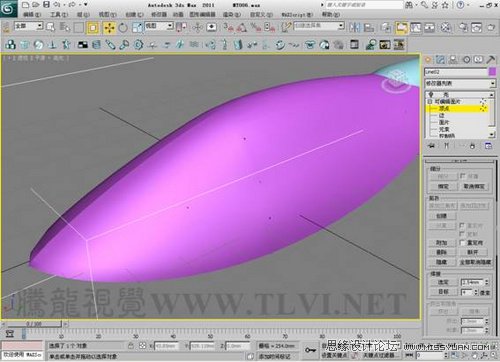Image resolution: width=500 pixels, height=362 pixels.
Task: Select the Select and Scale tool
Action: tap(137, 28)
